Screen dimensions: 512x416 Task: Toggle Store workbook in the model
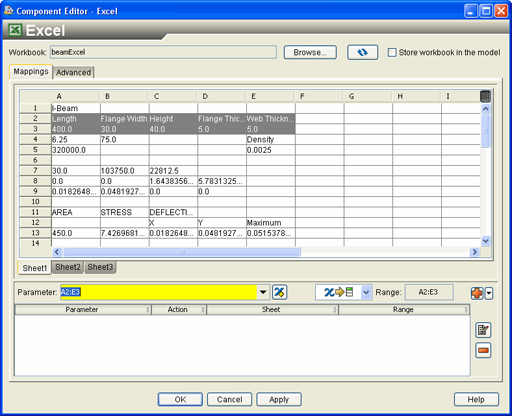(392, 52)
